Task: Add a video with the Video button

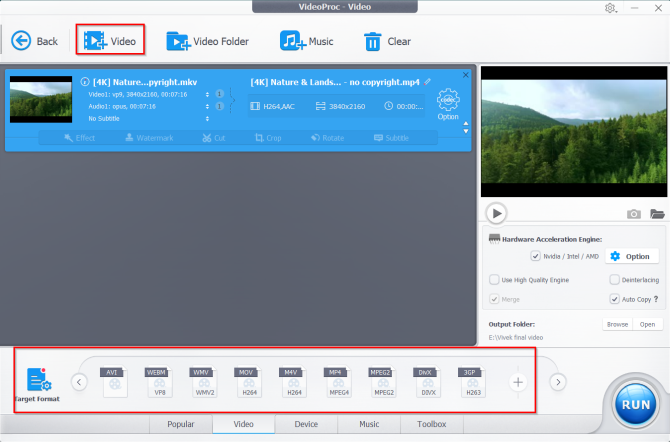Action: click(110, 41)
